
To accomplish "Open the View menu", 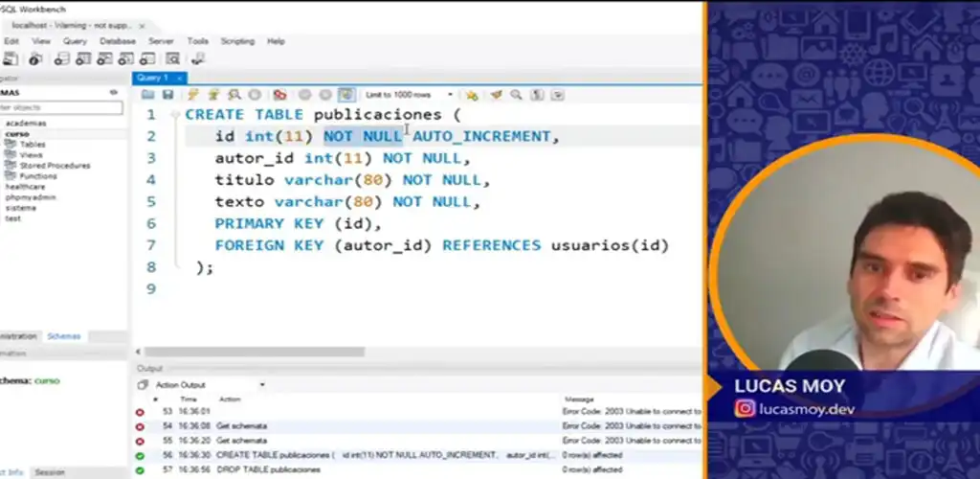I will tap(41, 41).
